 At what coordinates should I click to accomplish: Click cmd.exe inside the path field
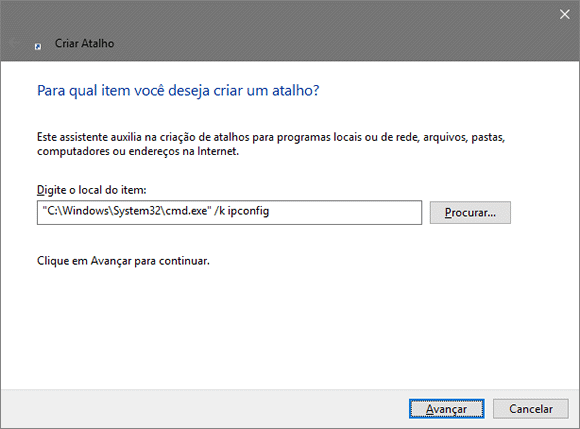click(x=186, y=211)
